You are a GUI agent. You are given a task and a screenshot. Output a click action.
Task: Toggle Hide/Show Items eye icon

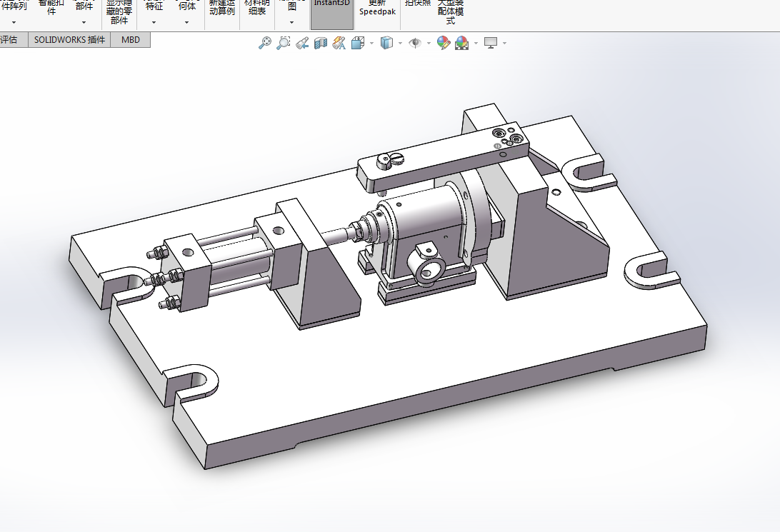pos(415,44)
